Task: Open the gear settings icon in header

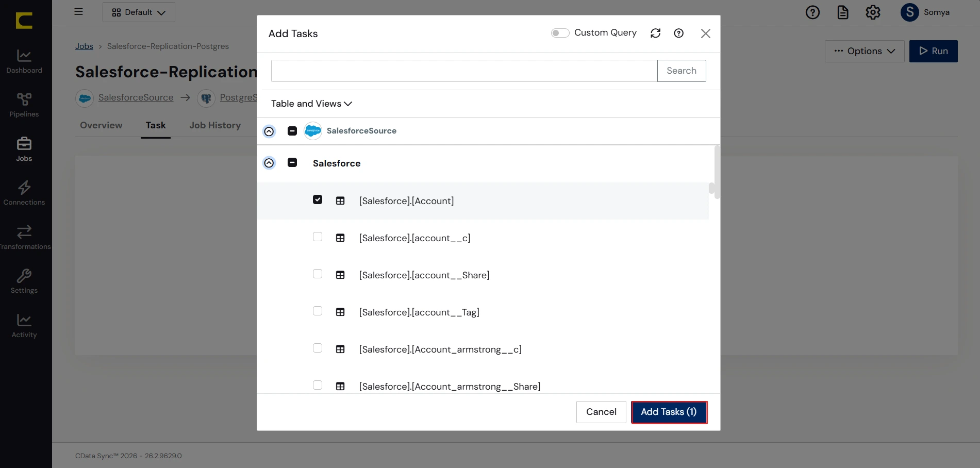Action: click(873, 12)
